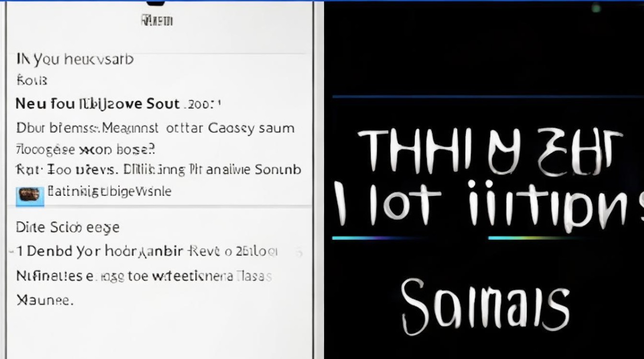Screen dimensions: 644x359
Task: Open the bold 'Neu fou' heading
Action: point(98,104)
